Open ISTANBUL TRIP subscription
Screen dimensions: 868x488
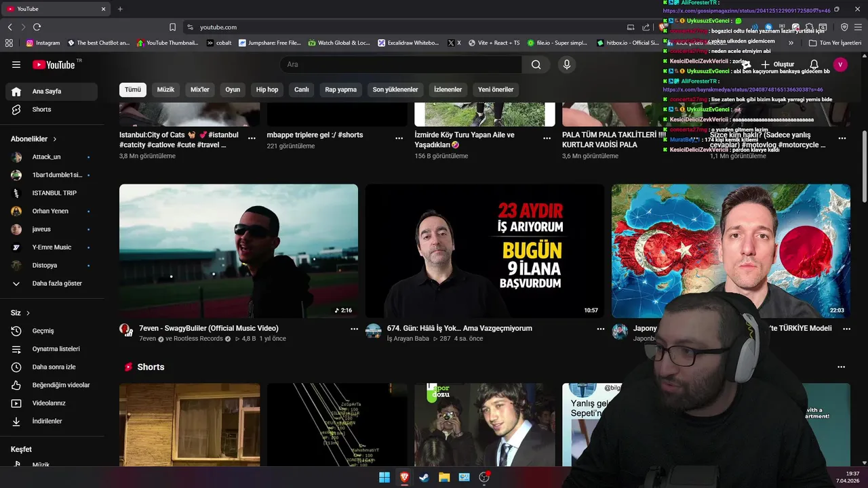(52, 193)
